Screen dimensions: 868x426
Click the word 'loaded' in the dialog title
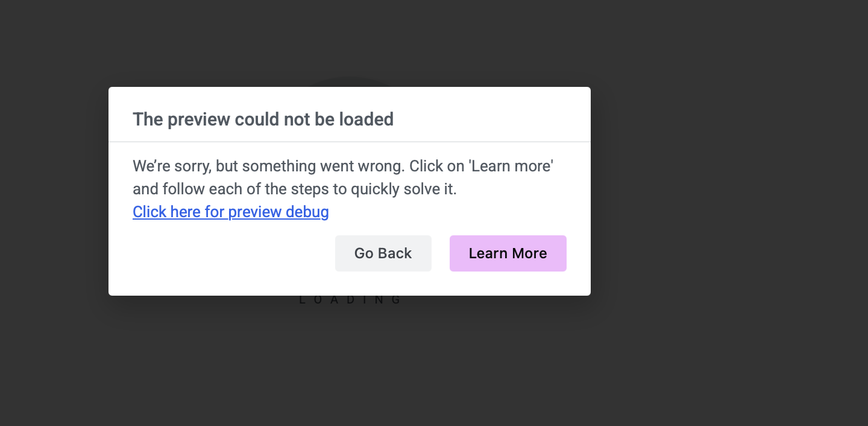[x=366, y=119]
